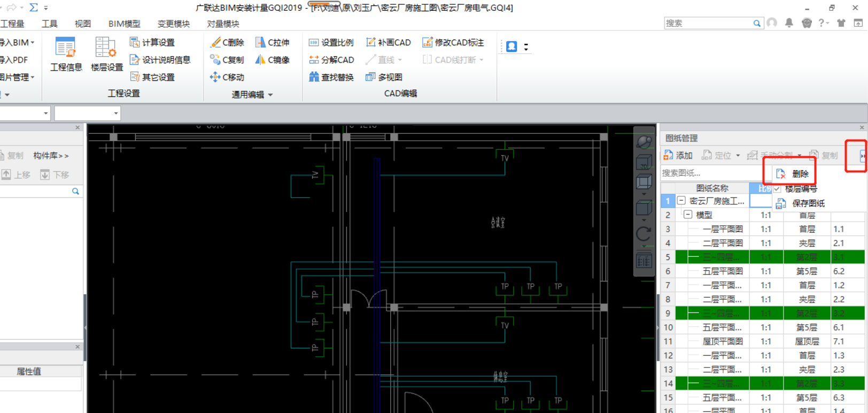Open 设计说明信息
The width and height of the screenshot is (868, 413).
tap(160, 60)
